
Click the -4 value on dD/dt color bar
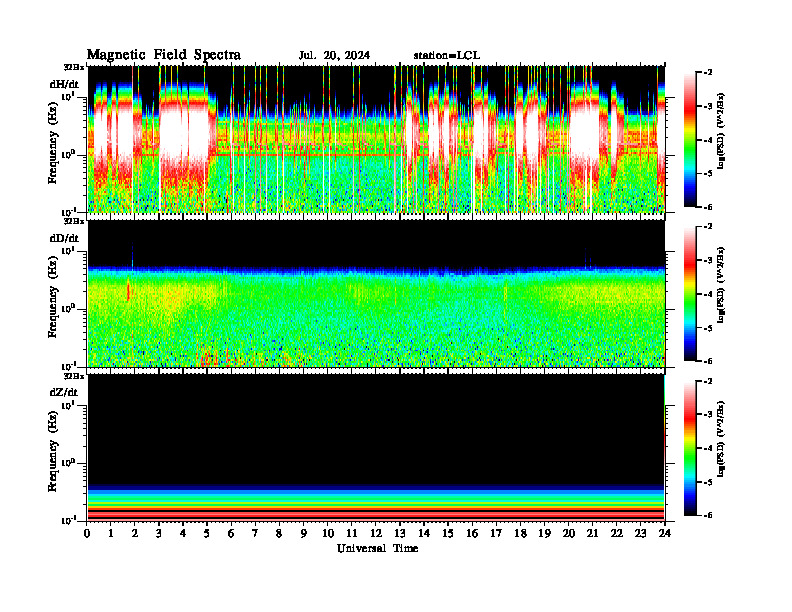708,294
